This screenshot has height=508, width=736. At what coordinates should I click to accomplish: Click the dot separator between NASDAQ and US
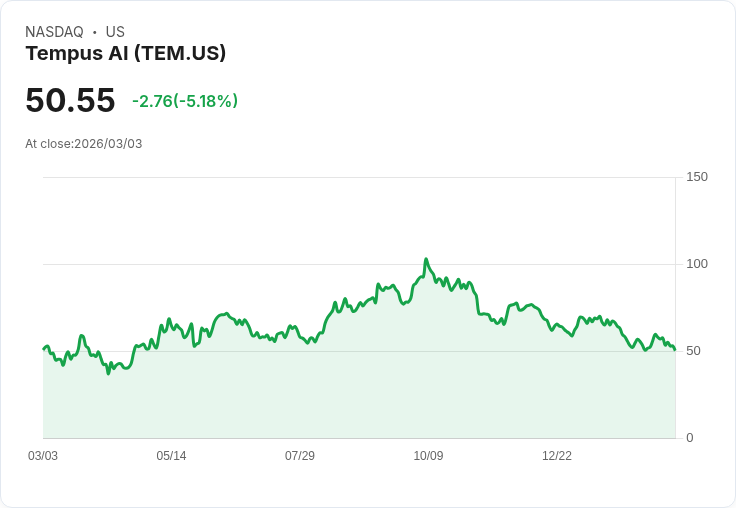pyautogui.click(x=95, y=32)
